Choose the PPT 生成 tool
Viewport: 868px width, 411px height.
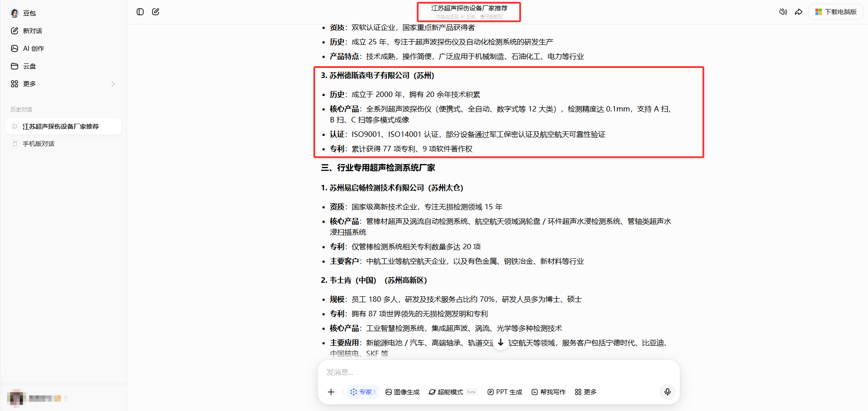(x=505, y=392)
